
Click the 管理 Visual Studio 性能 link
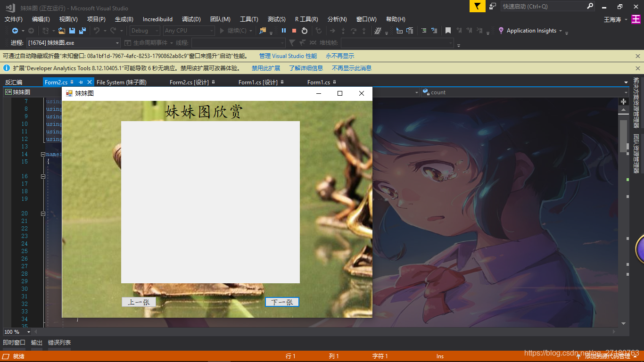(288, 56)
